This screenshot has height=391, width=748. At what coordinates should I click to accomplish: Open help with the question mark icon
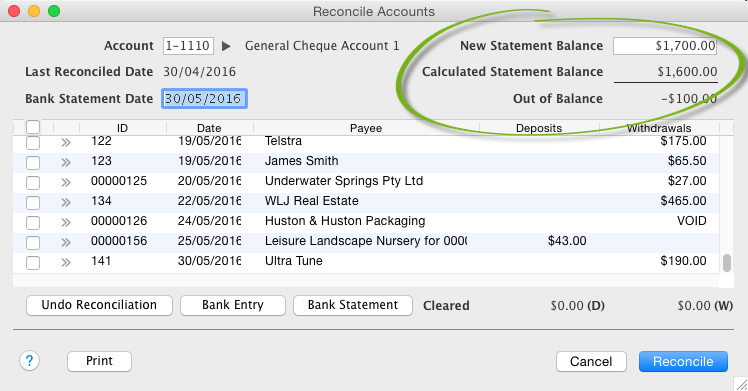[29, 361]
